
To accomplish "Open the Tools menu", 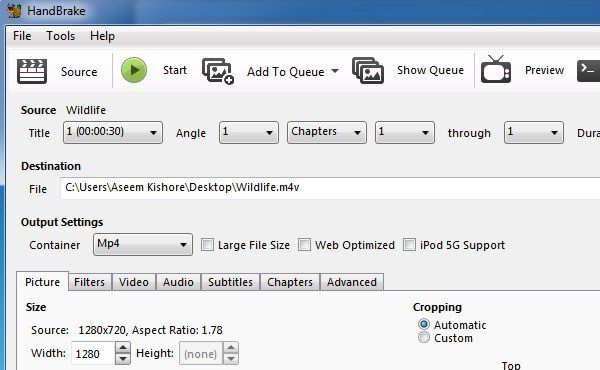I will point(60,36).
